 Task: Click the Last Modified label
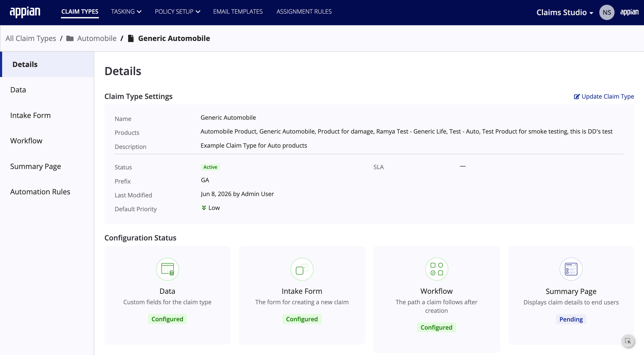point(133,195)
